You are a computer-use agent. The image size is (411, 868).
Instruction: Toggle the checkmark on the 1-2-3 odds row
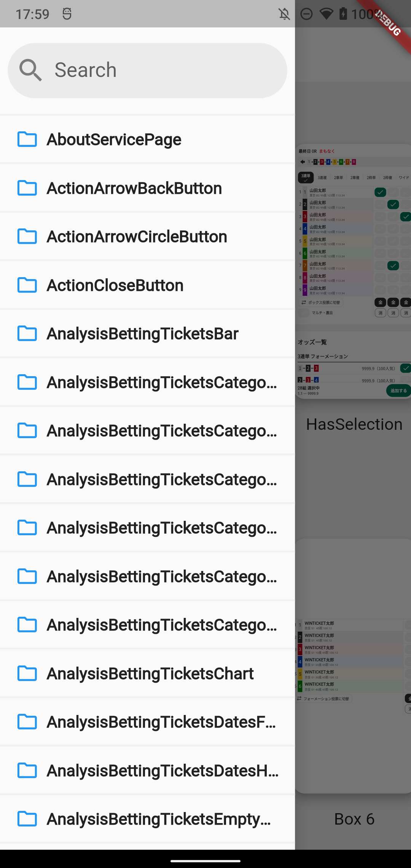click(406, 368)
